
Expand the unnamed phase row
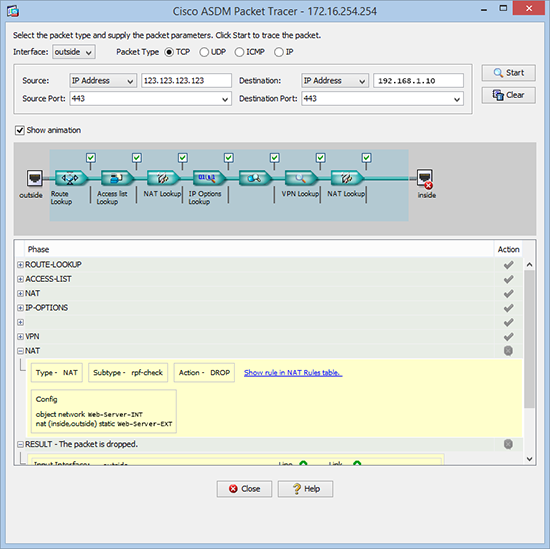[20, 322]
